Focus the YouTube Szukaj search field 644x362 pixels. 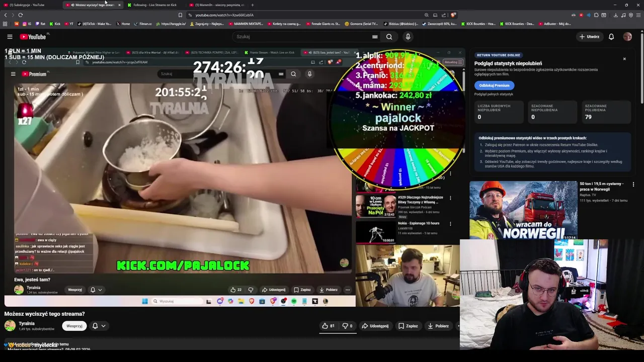tap(302, 37)
